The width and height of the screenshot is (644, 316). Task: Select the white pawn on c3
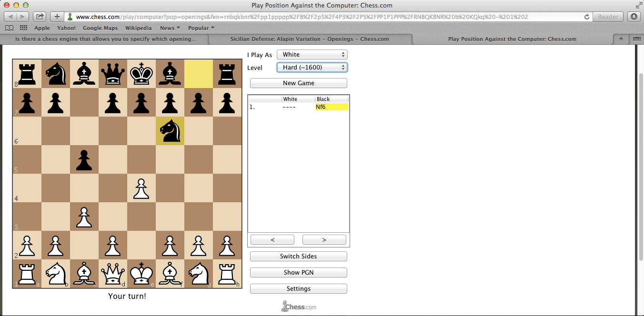84,217
